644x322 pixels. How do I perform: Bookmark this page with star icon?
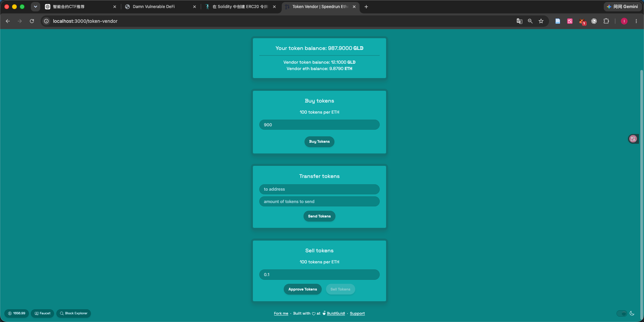[x=541, y=21]
